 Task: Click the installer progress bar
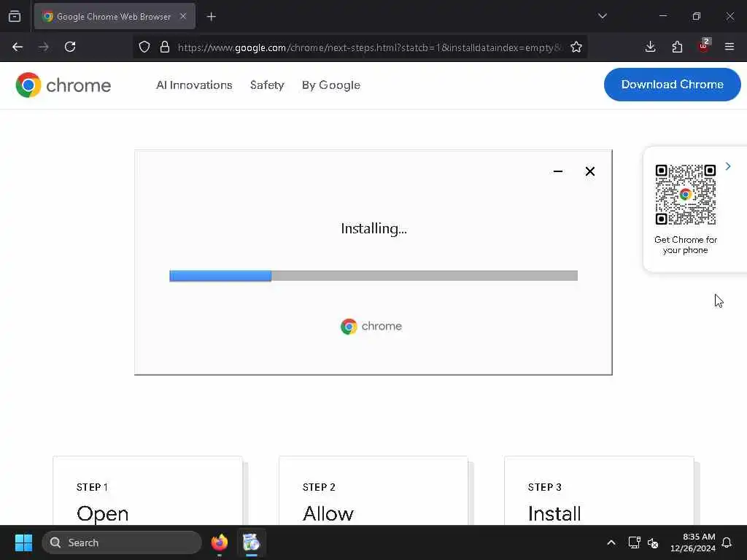pos(373,276)
